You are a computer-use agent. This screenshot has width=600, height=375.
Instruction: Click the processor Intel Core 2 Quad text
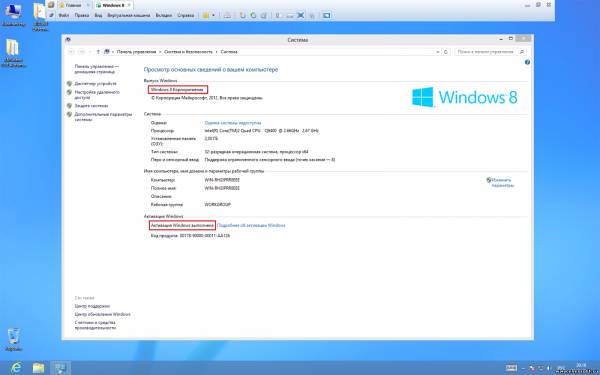(x=261, y=131)
